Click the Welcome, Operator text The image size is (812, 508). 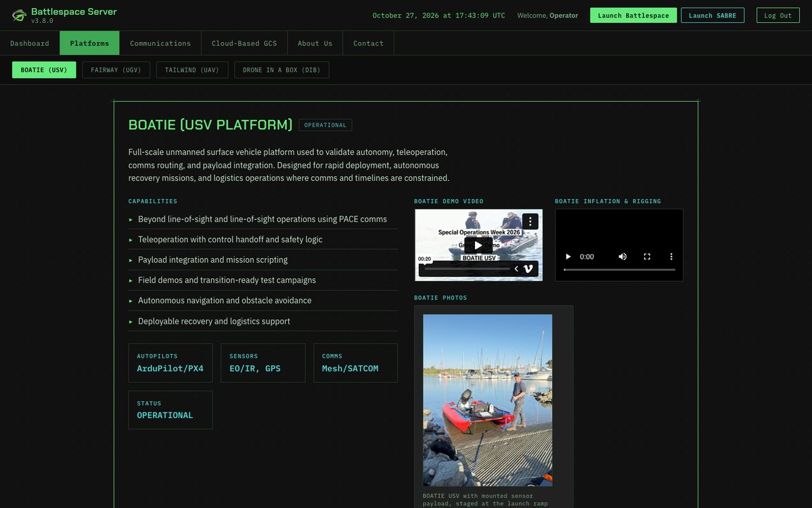(547, 16)
